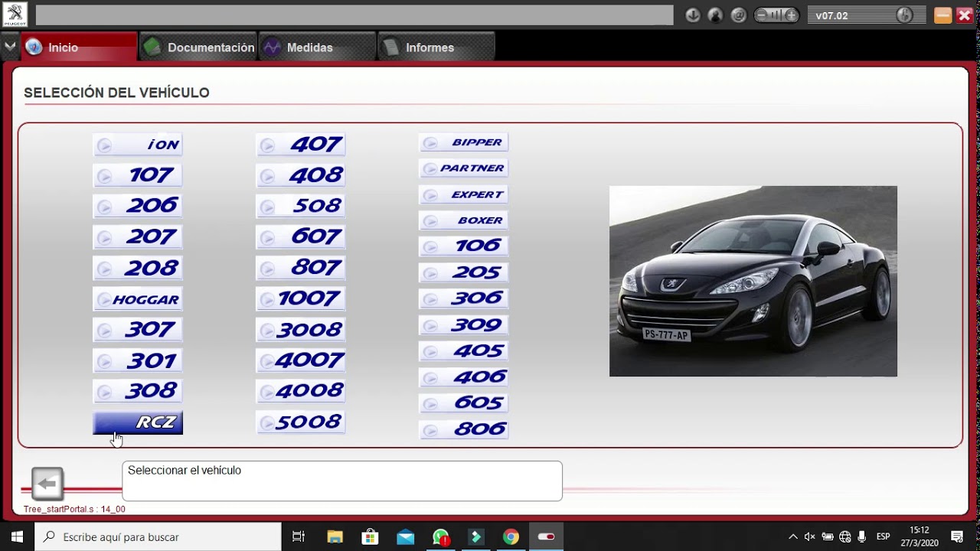The height and width of the screenshot is (551, 980).
Task: Choose the 406 model
Action: (464, 377)
